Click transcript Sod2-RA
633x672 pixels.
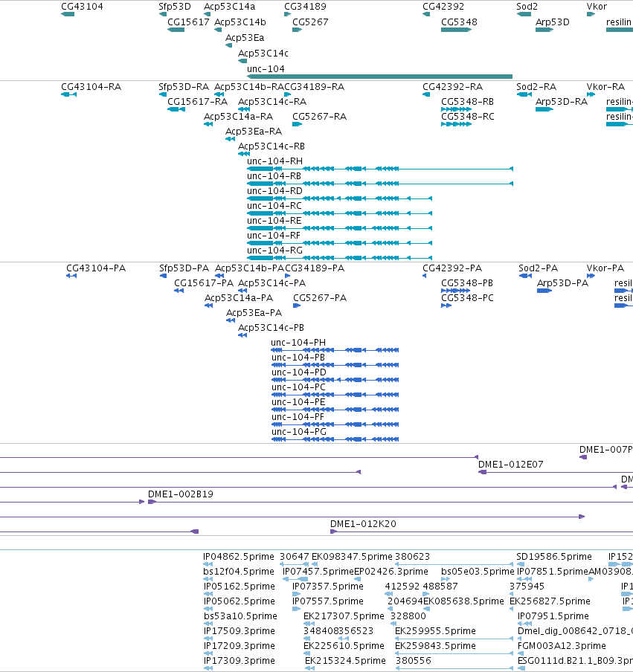point(524,94)
